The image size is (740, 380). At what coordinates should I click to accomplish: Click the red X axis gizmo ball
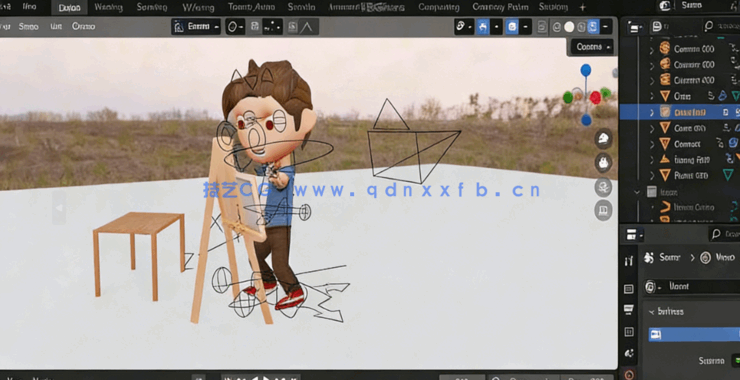[x=596, y=98]
